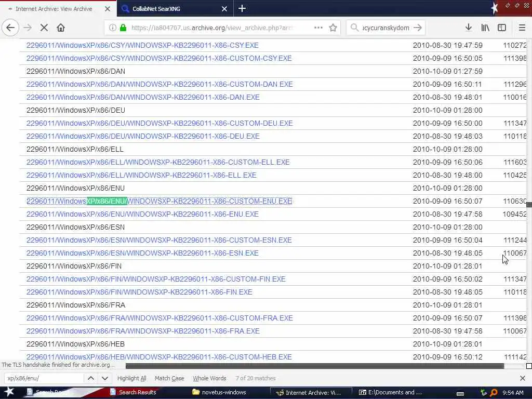
Task: Select the 2296011/WindowsXP/x86/ENU folder row text
Action: click(x=75, y=188)
